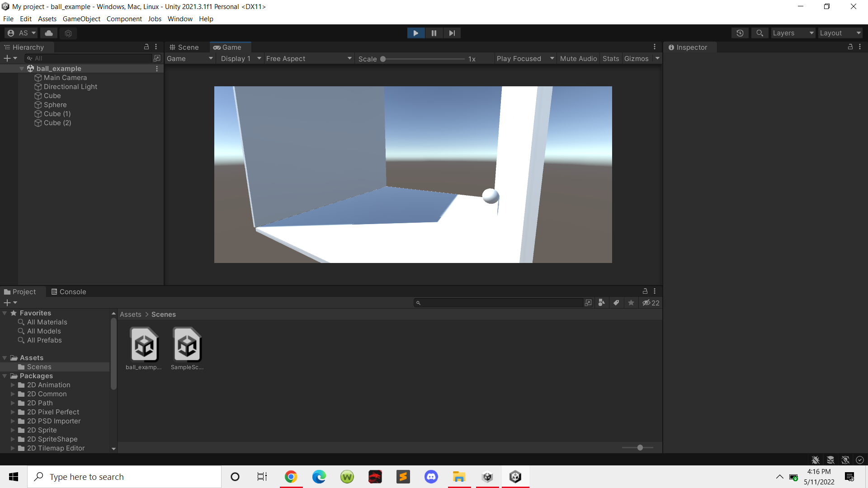Open the Hierarchy panel options menu
Screen dimensions: 868x488
pos(156,47)
